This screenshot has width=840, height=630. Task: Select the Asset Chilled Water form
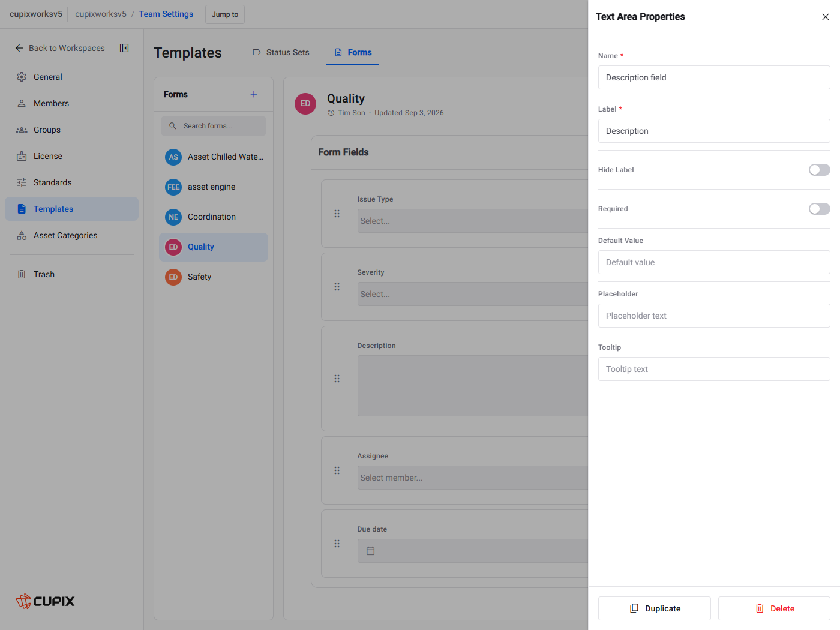point(214,157)
